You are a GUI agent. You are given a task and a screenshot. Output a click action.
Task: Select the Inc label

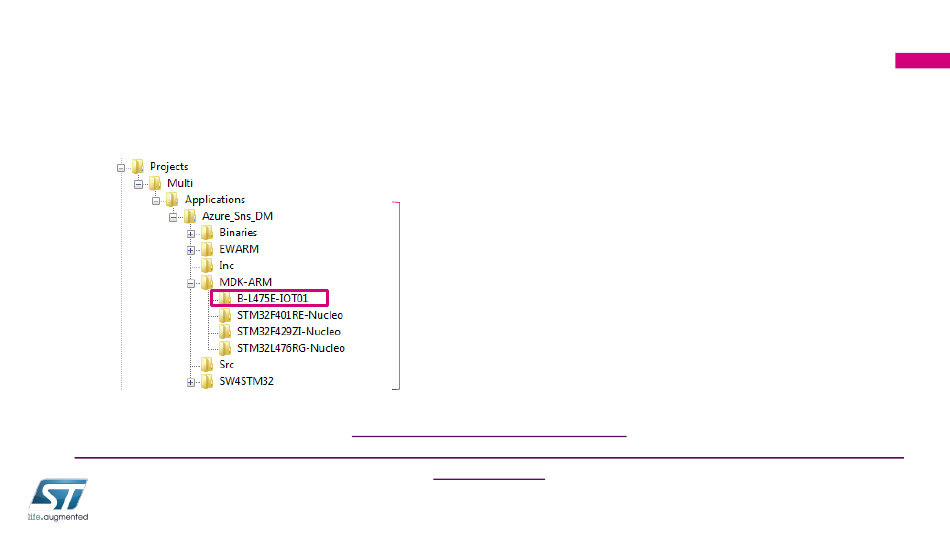tap(227, 265)
